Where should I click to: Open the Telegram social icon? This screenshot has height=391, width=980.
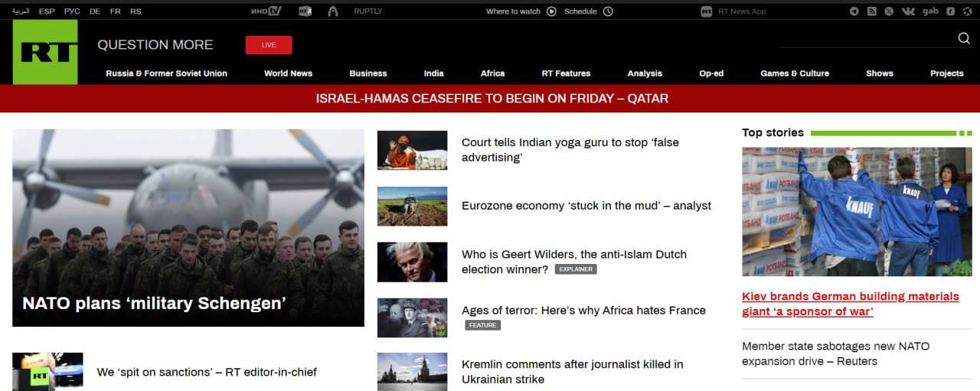click(x=854, y=11)
